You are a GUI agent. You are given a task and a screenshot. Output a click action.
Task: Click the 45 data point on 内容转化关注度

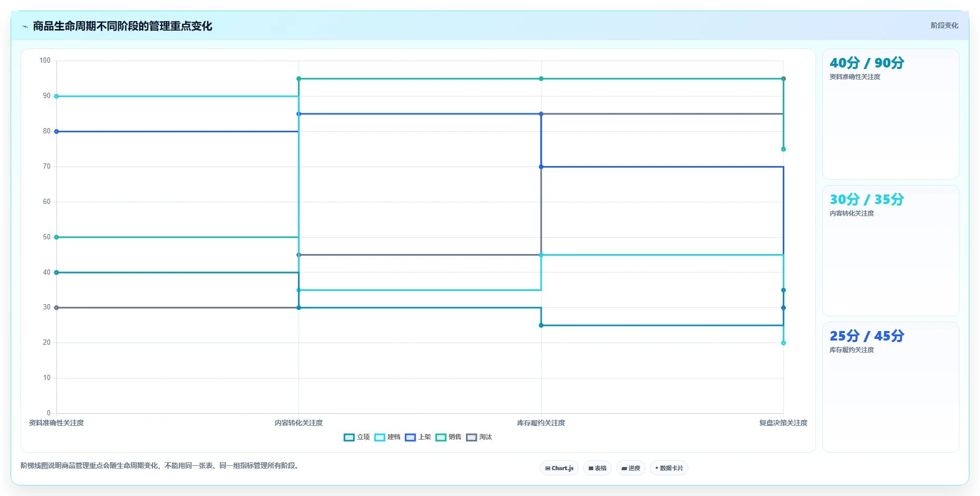(299, 255)
